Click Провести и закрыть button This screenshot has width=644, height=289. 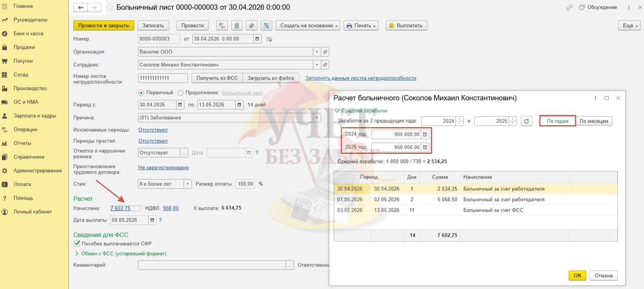pos(103,26)
